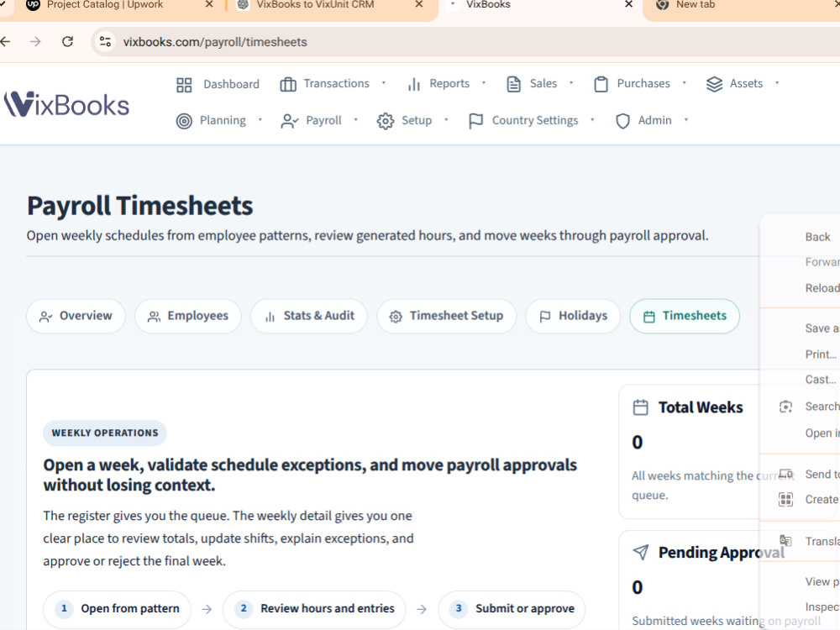Open the Dashboard grid icon
840x630 pixels.
click(184, 85)
